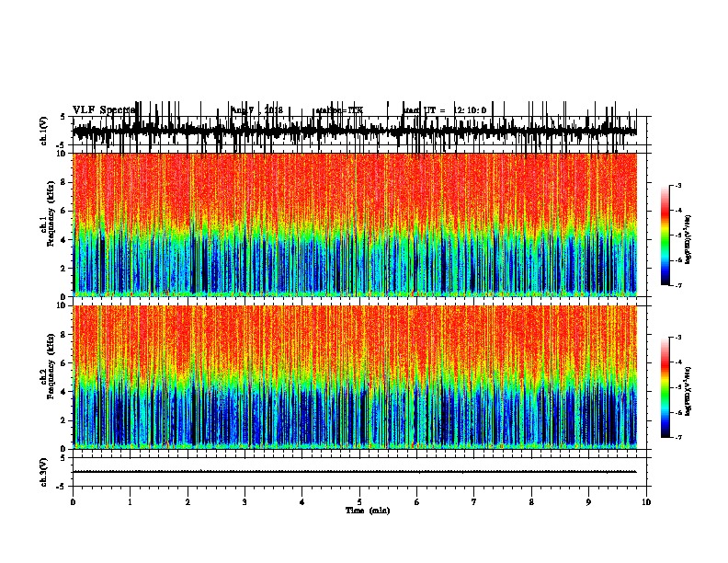Click the ch.1 voltage waveform trace
The width and height of the screenshot is (728, 563).
355,130
